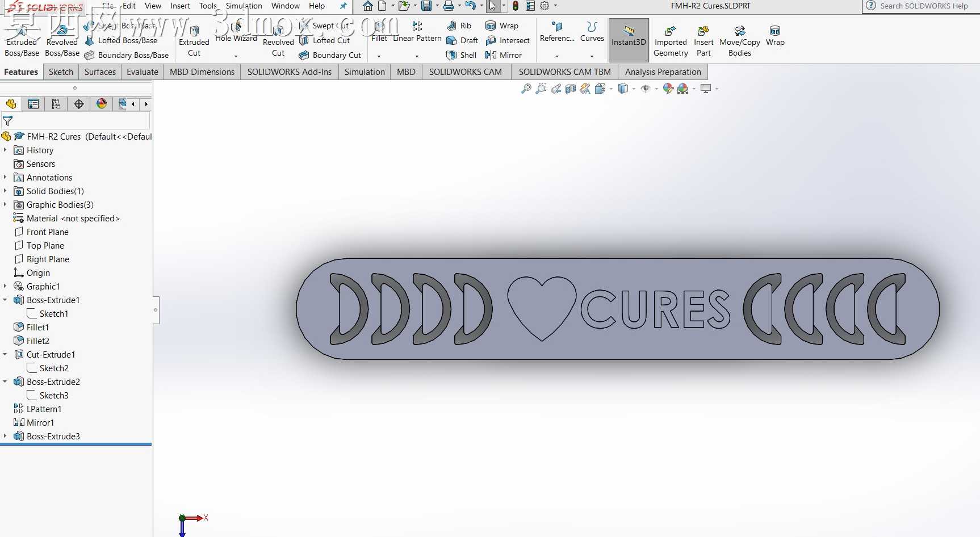Screen dimensions: 980x537
Task: Click the Options gear icon
Action: coord(545,6)
